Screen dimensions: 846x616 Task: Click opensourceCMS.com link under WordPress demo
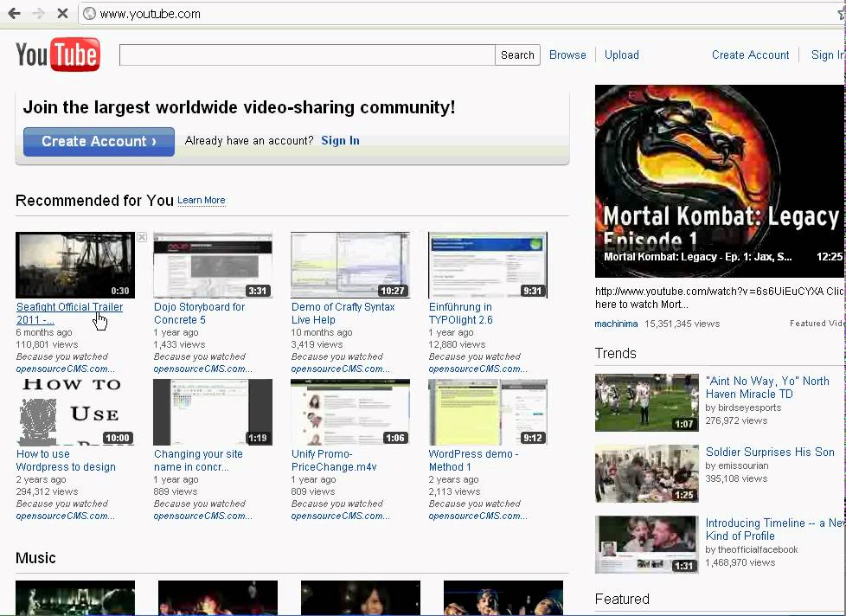point(478,516)
